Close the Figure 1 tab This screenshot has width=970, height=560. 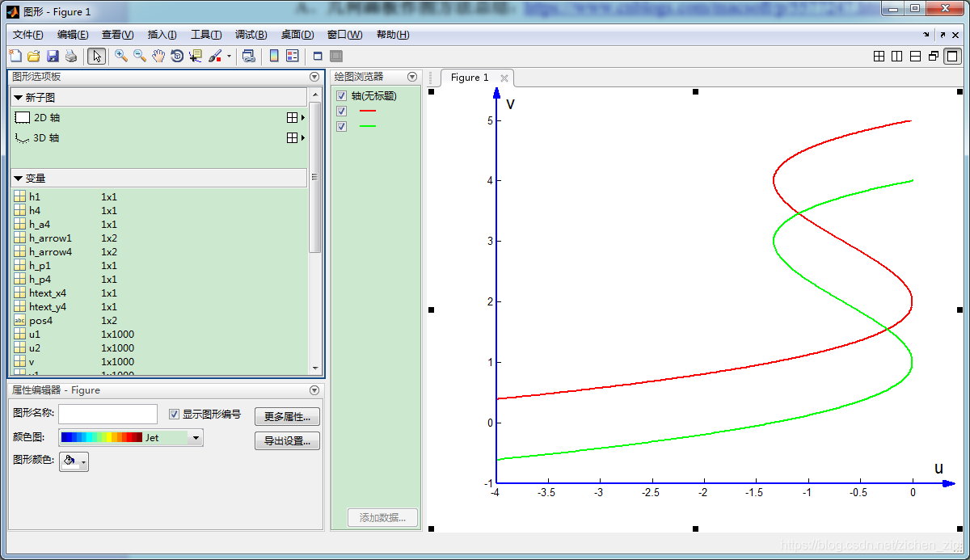[x=504, y=78]
